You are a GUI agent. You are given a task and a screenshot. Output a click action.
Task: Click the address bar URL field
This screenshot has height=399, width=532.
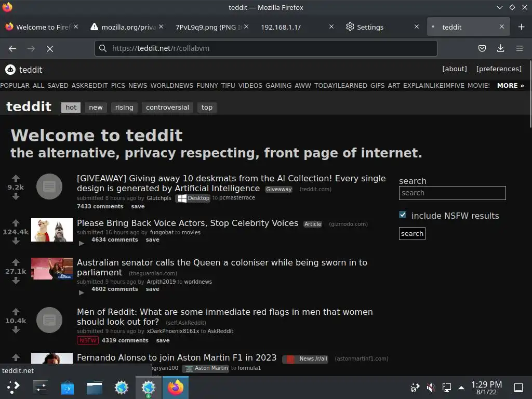pyautogui.click(x=265, y=48)
